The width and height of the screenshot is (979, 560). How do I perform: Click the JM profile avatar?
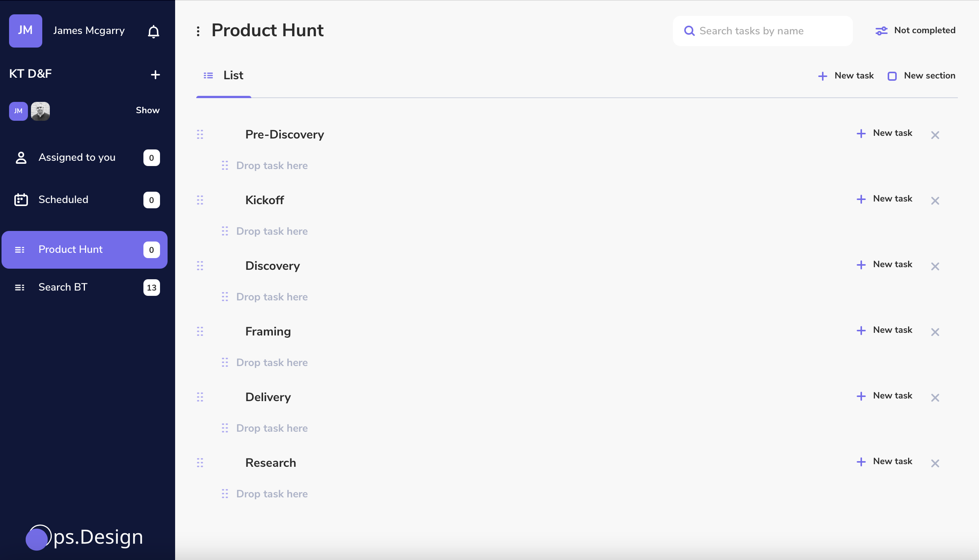point(26,31)
